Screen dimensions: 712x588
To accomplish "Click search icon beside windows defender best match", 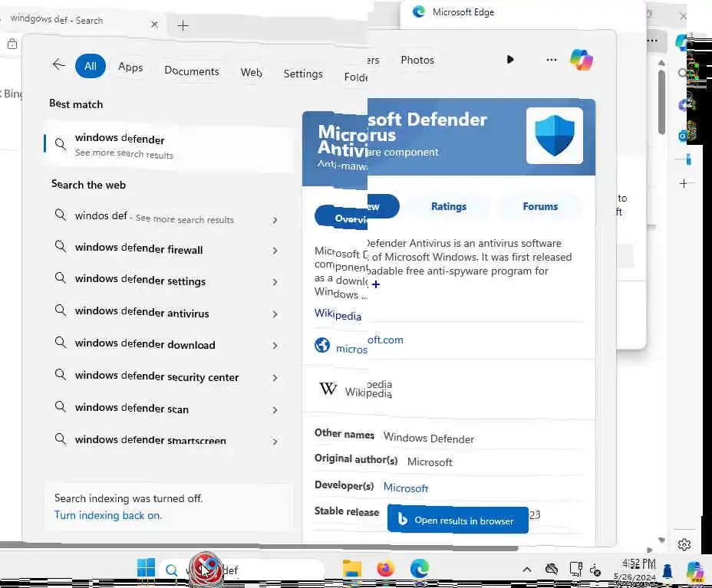I will pyautogui.click(x=61, y=144).
